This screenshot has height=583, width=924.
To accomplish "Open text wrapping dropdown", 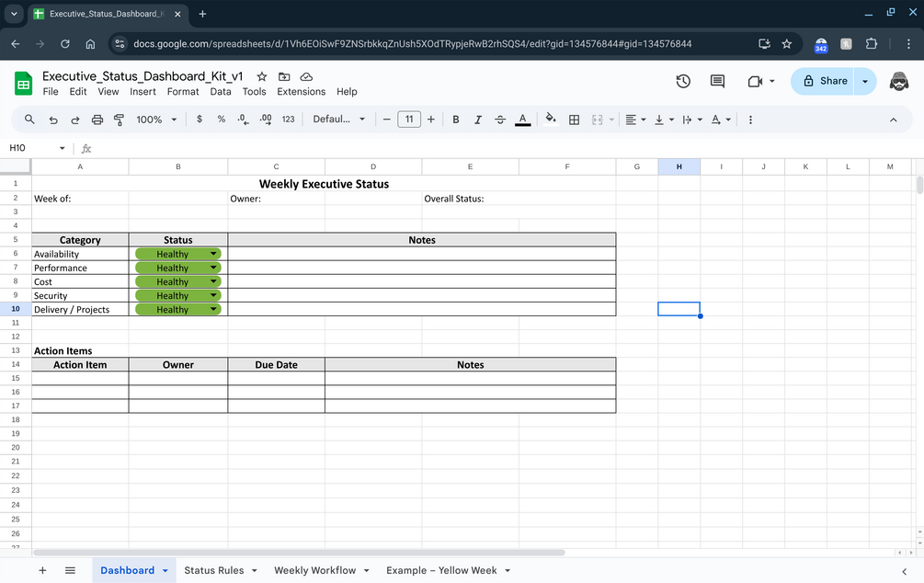I will pos(692,120).
